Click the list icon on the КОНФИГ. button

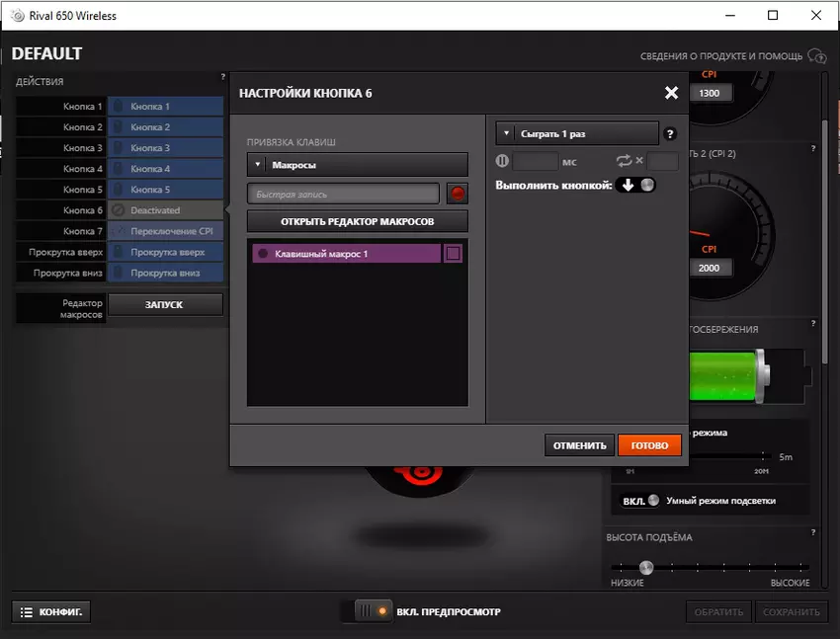[x=27, y=612]
